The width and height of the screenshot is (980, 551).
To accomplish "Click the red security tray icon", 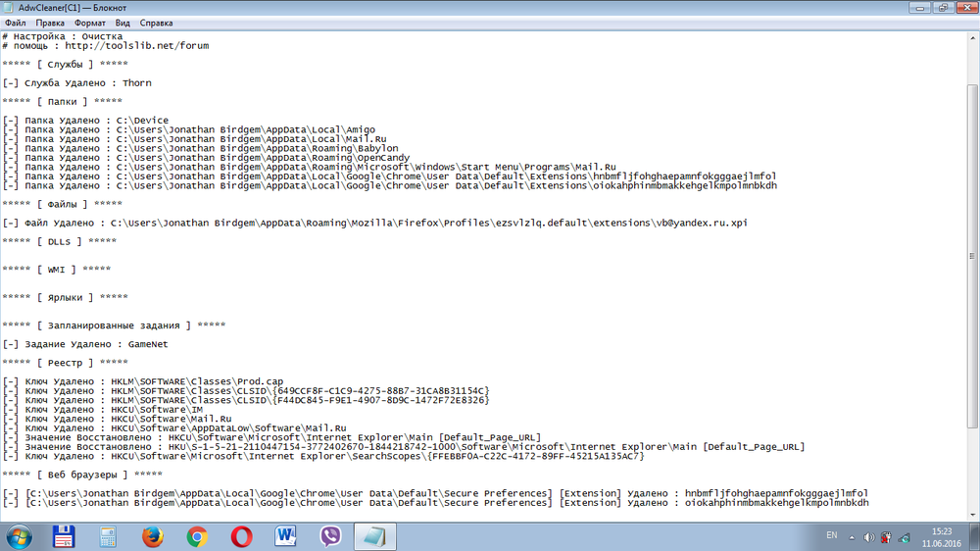I will 886,538.
